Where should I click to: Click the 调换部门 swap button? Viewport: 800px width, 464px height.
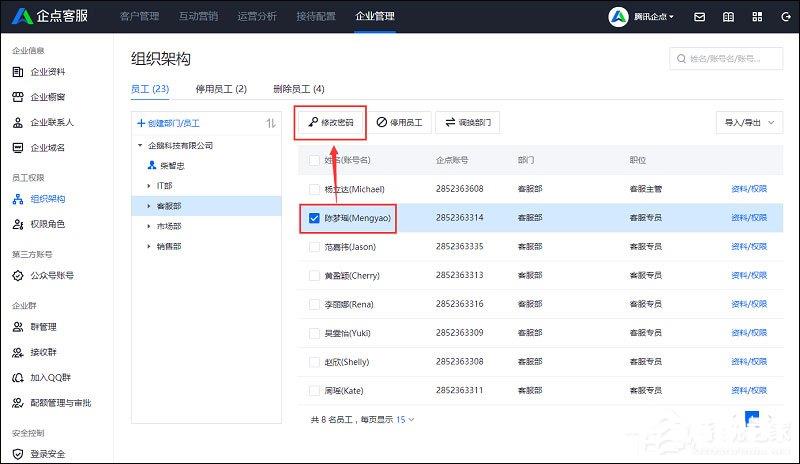pos(468,123)
